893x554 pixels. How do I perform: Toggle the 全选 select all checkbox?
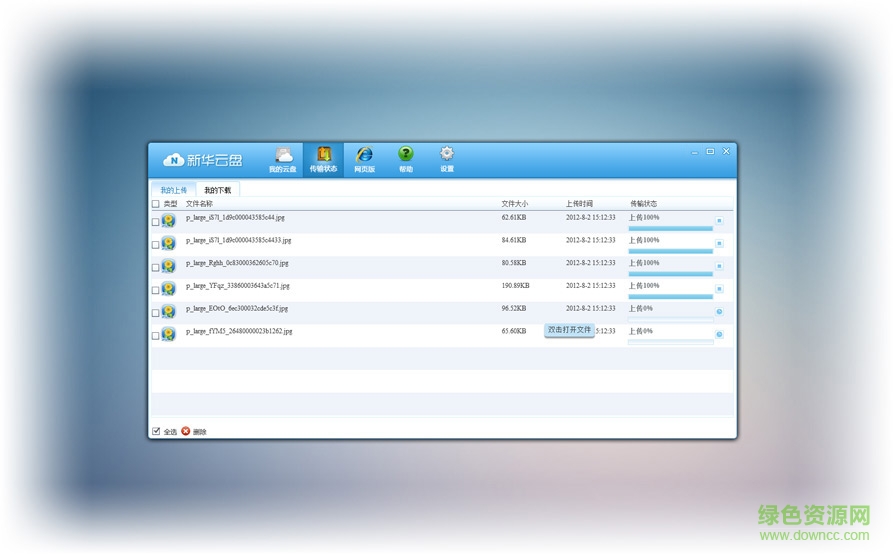(x=156, y=431)
